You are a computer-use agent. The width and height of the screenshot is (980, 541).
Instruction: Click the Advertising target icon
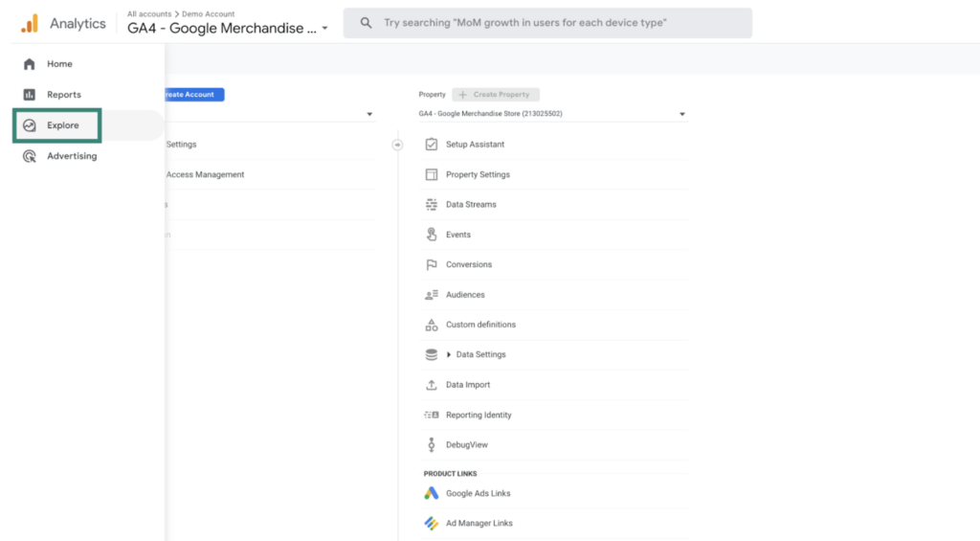pos(30,156)
